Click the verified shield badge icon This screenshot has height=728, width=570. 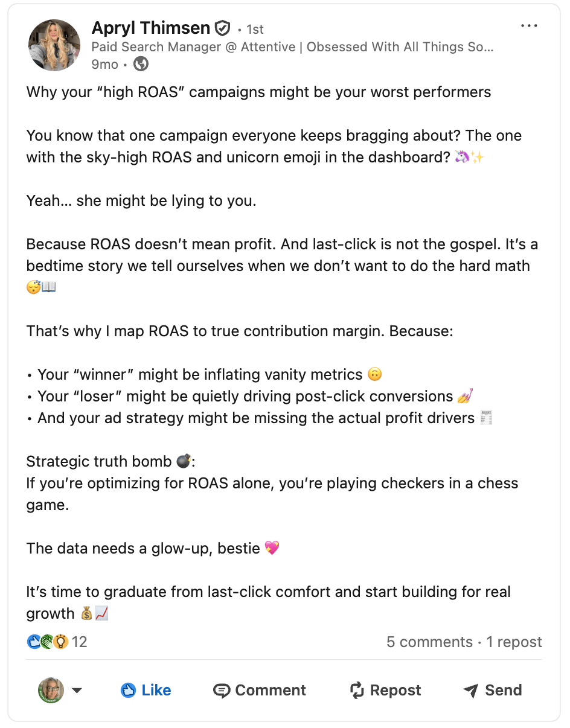pyautogui.click(x=223, y=28)
